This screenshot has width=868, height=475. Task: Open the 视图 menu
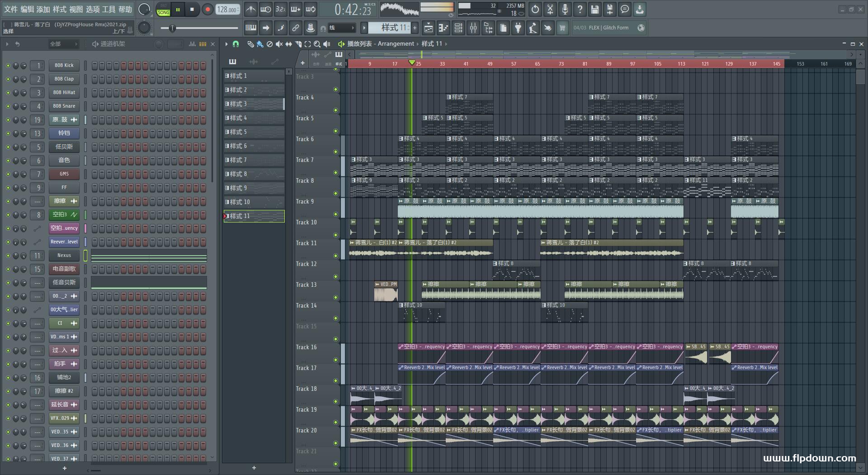pos(76,9)
